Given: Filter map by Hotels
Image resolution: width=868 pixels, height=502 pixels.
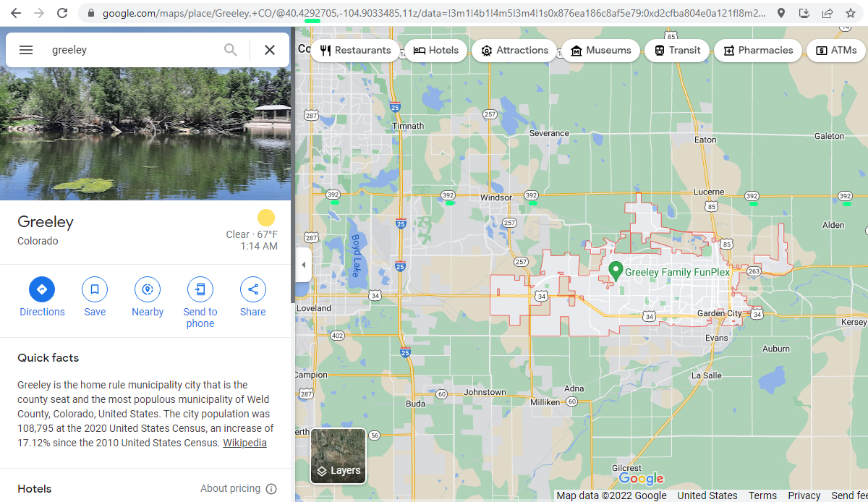Looking at the screenshot, I should [436, 51].
